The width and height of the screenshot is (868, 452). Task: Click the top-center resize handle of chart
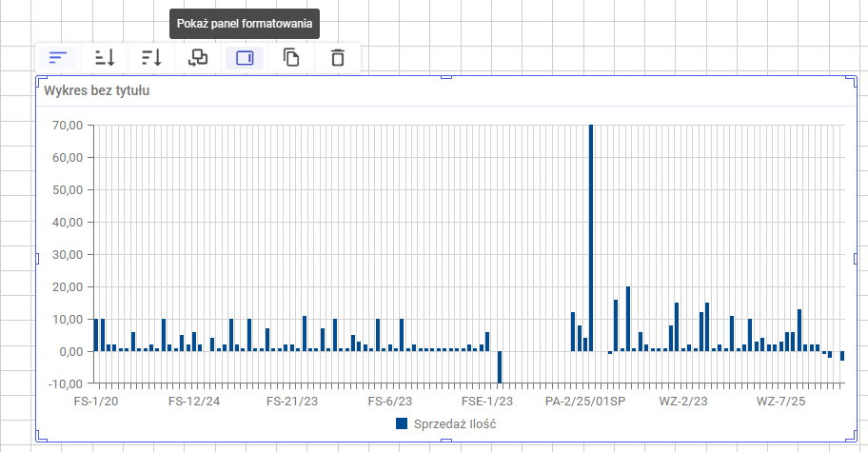pos(446,77)
